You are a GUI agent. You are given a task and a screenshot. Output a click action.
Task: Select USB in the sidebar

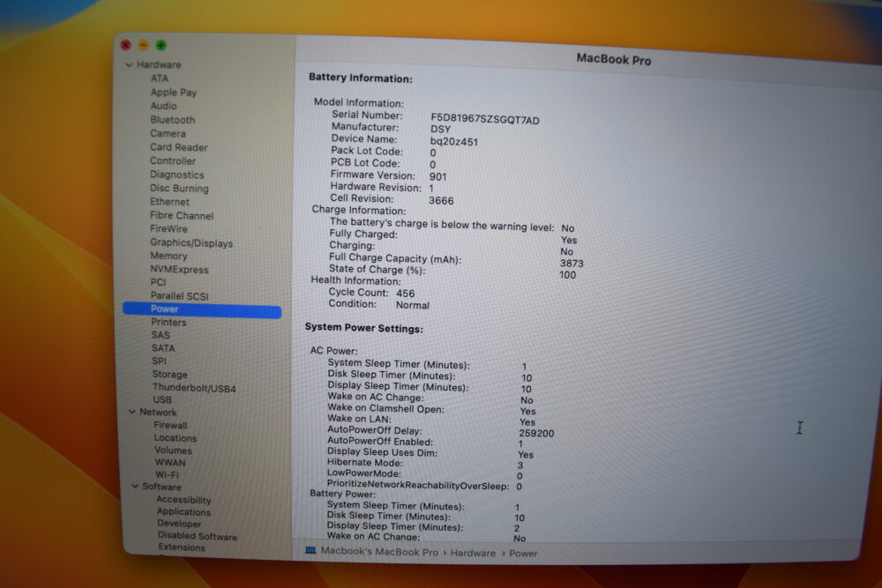pyautogui.click(x=162, y=399)
